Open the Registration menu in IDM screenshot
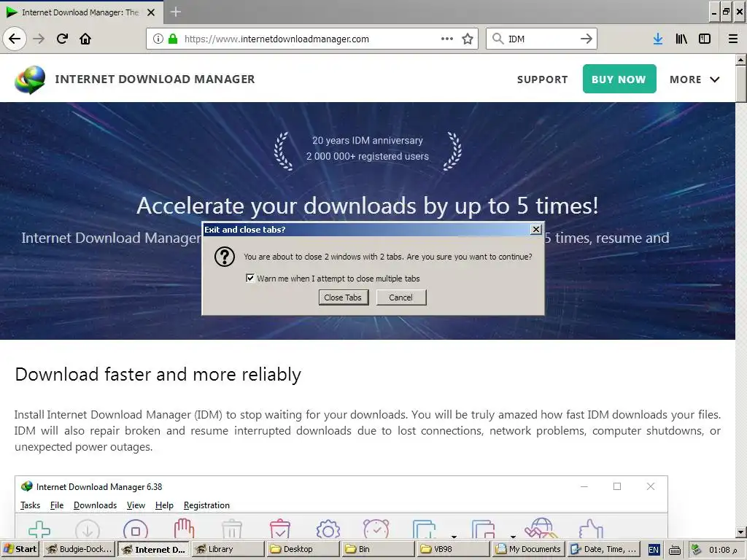Viewport: 747px width, 560px height. (x=206, y=505)
